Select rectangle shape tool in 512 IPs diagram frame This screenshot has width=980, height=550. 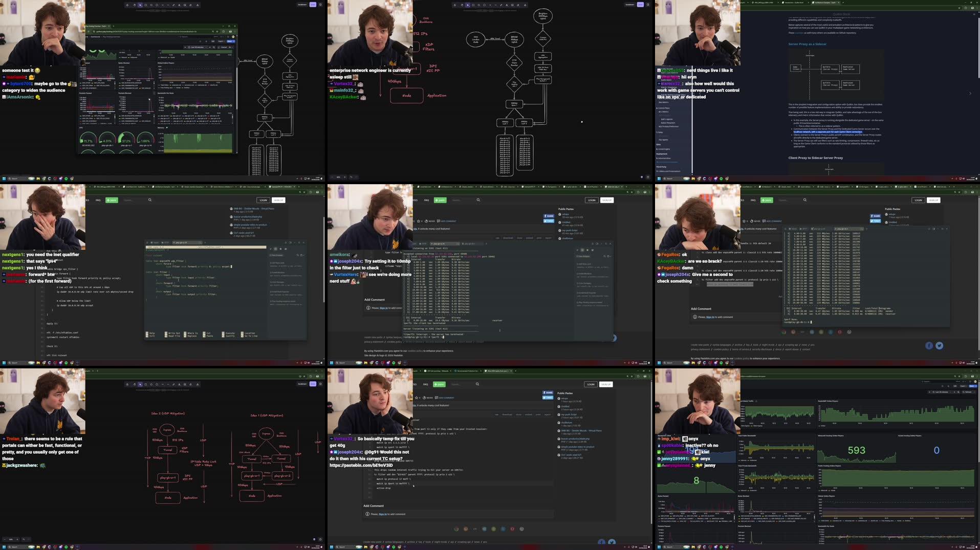473,5
